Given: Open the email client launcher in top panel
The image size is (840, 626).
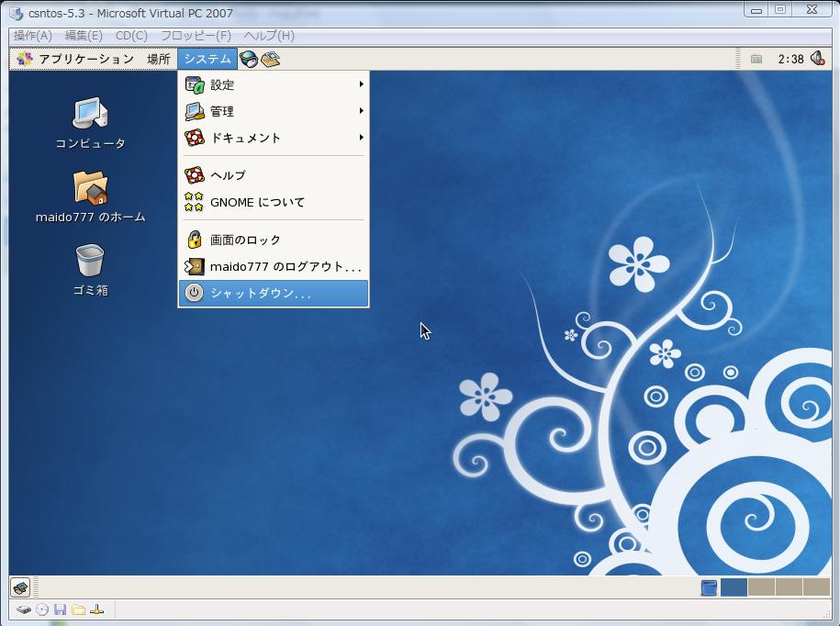Looking at the screenshot, I should [270, 59].
